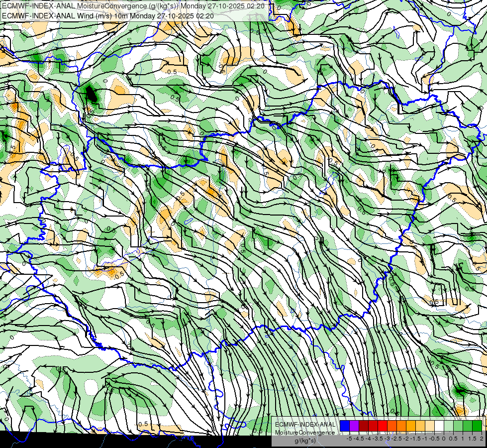
Task: Click the legend scale value 0
Action: pyautogui.click(x=444, y=439)
